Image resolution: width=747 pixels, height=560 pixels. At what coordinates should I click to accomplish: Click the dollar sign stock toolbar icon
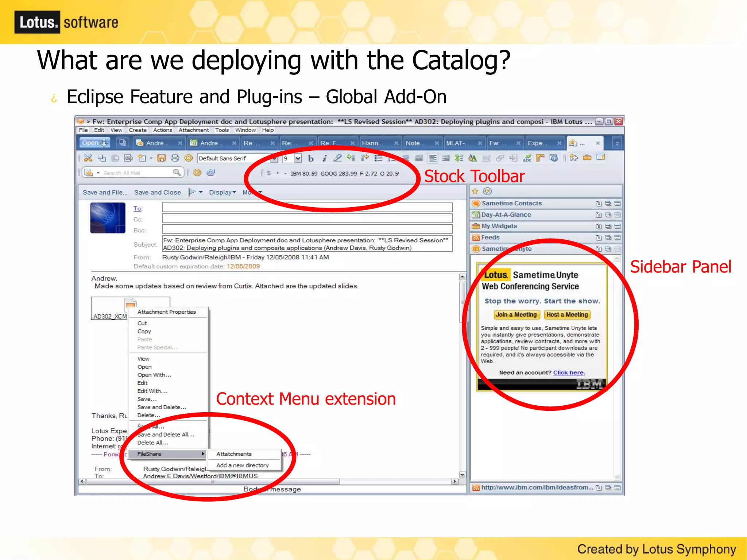click(x=269, y=173)
